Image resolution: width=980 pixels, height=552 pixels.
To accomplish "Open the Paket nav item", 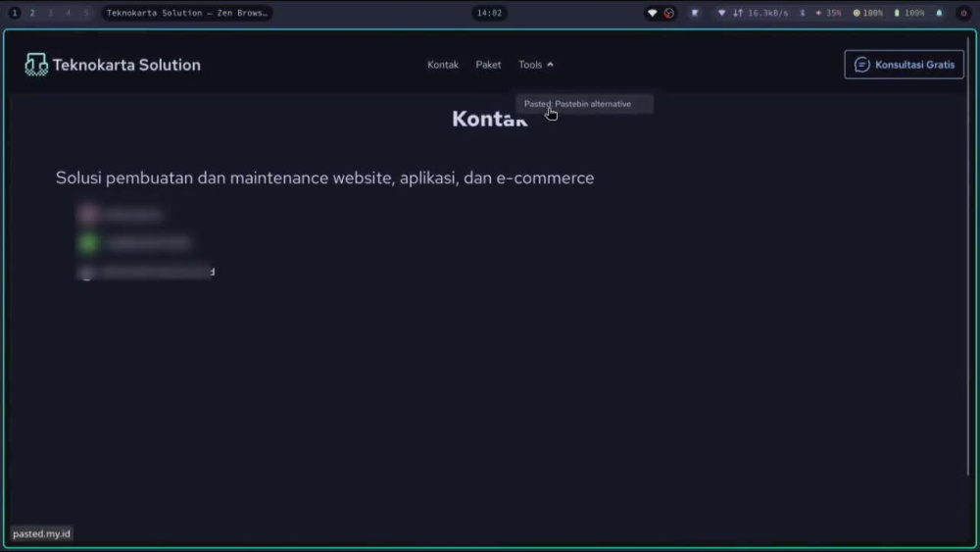I will coord(488,65).
